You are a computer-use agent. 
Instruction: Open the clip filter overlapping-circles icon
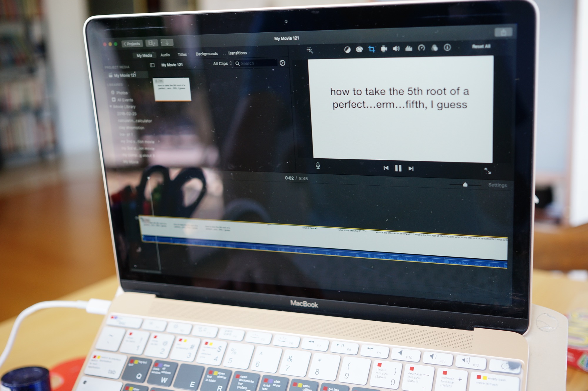434,48
